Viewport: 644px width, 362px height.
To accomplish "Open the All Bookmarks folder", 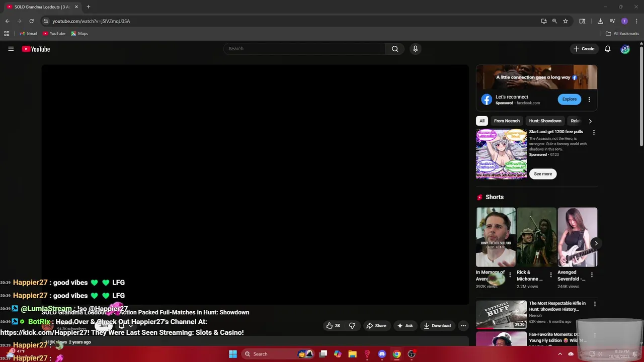I will 622,34.
